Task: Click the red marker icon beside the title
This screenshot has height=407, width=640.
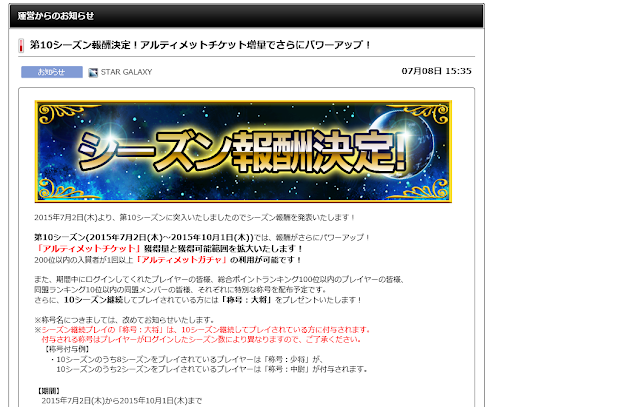Action: [x=21, y=45]
